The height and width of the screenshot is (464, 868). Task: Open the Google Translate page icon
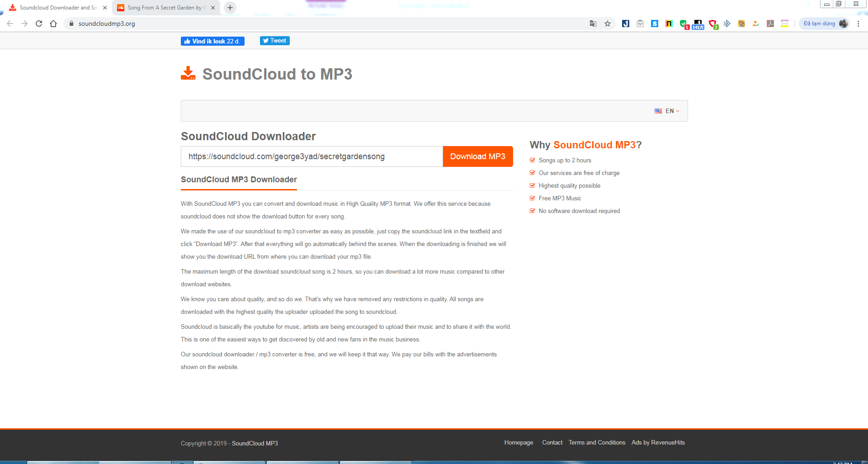pos(593,24)
